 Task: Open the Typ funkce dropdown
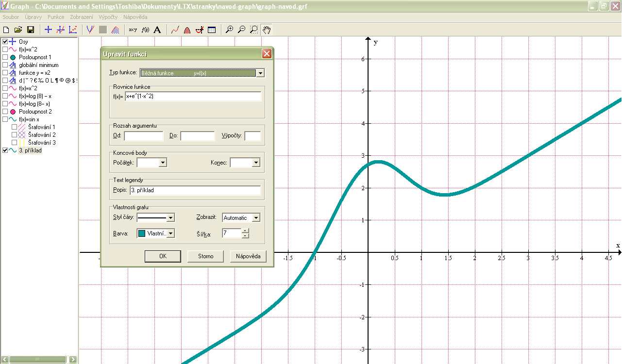point(260,73)
